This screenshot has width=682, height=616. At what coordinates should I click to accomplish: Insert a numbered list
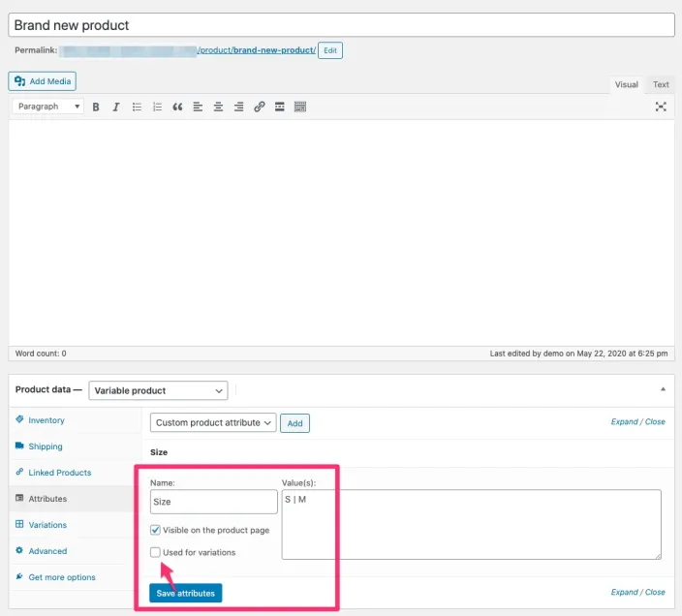point(157,107)
